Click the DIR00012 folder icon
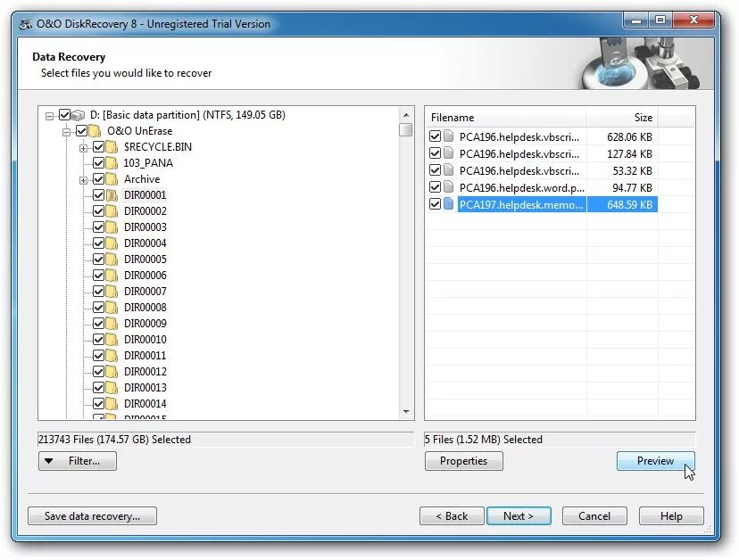Image resolution: width=739 pixels, height=560 pixels. 112,371
